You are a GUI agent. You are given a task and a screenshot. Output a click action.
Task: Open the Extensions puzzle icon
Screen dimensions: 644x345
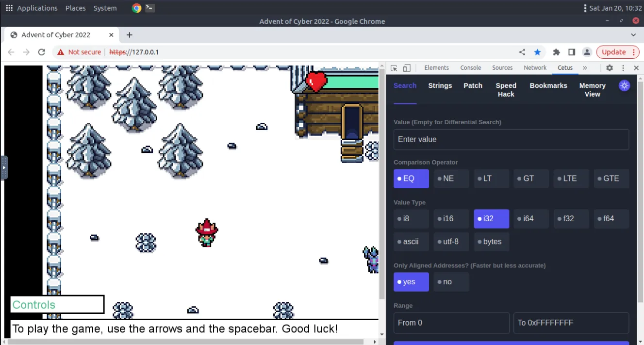pyautogui.click(x=557, y=52)
